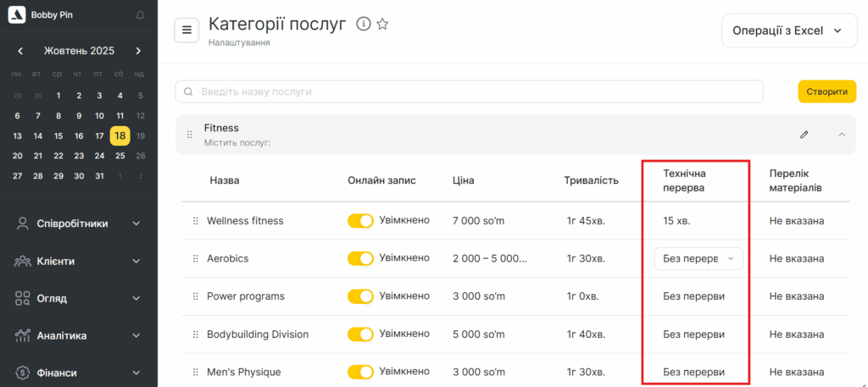The image size is (868, 387).
Task: Open the hamburger menu button
Action: tap(186, 30)
